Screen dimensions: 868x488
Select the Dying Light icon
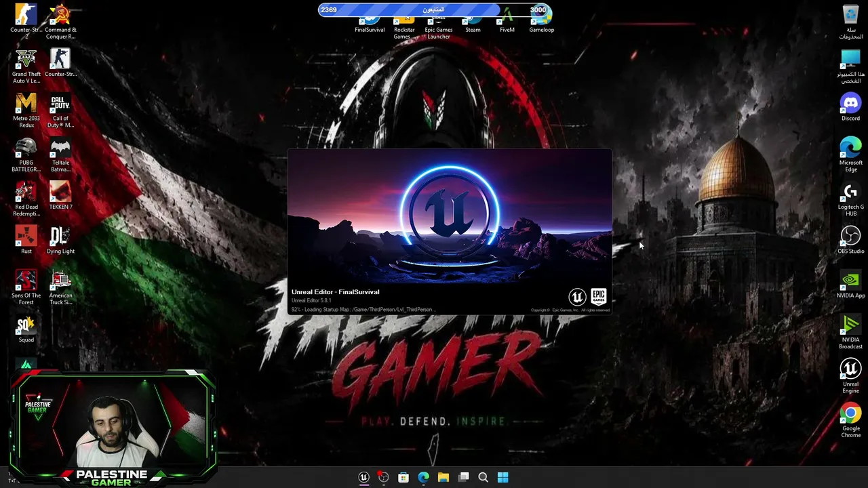click(x=60, y=239)
